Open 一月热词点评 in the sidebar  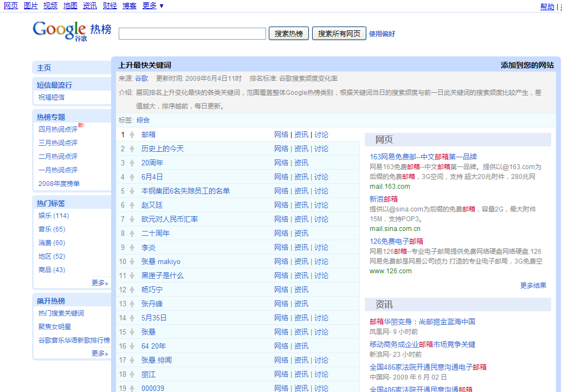pyautogui.click(x=58, y=170)
